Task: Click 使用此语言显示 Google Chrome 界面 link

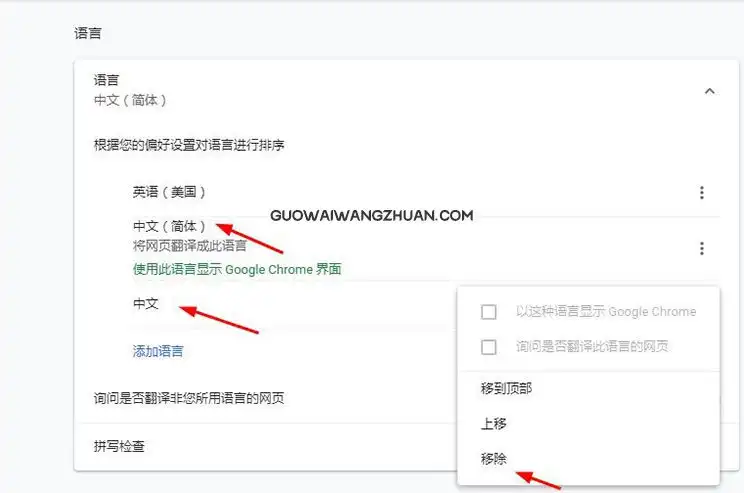Action: point(237,269)
